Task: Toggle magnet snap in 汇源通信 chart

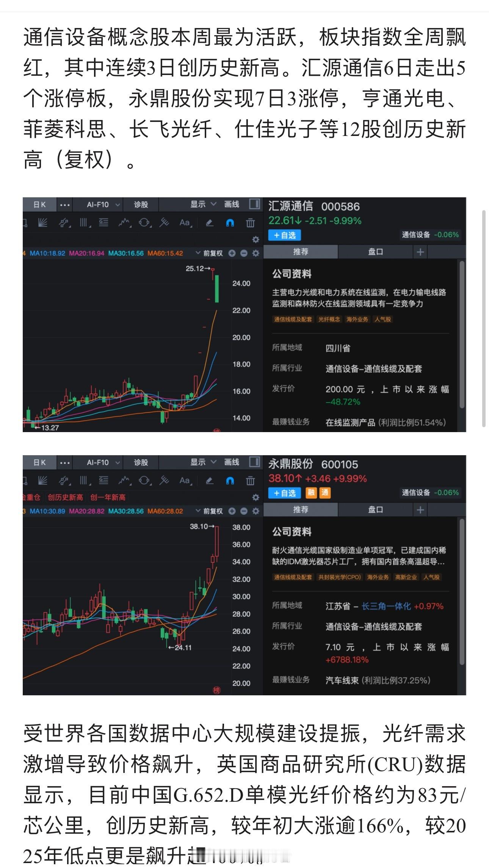Action: tap(230, 223)
